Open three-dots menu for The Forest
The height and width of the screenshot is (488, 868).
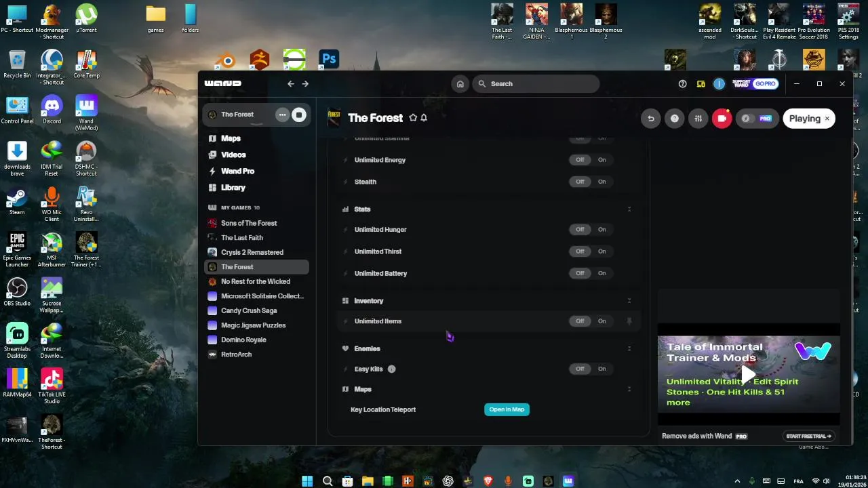pos(282,115)
